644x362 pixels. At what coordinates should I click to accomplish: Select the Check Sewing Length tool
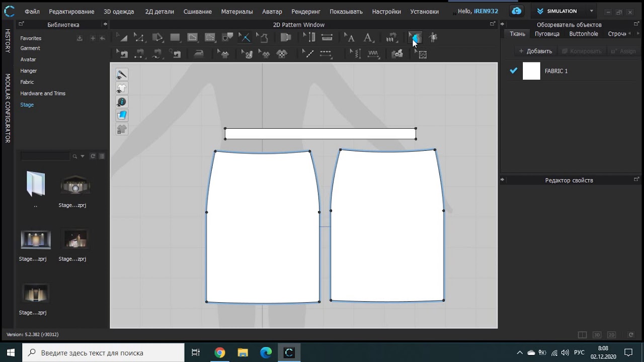[x=176, y=54]
